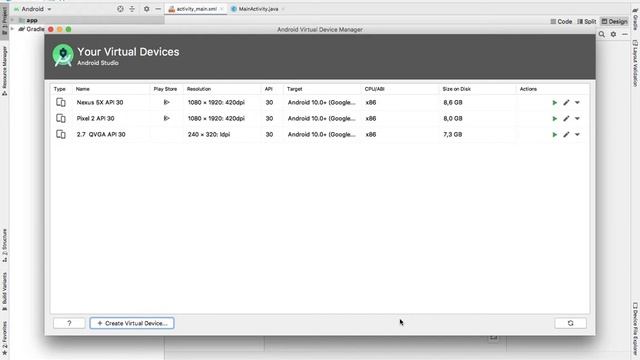Sort devices by Size on Disk header
This screenshot has width=640, height=360.
point(456,89)
